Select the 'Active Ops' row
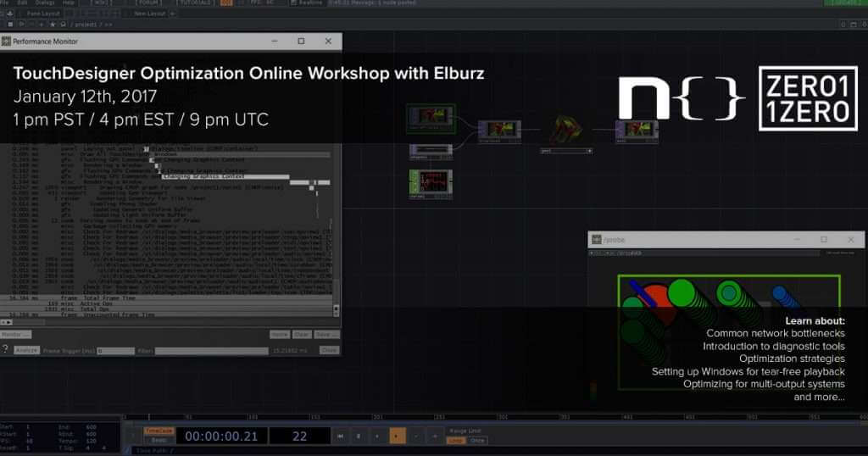The width and height of the screenshot is (868, 456). pos(166,303)
